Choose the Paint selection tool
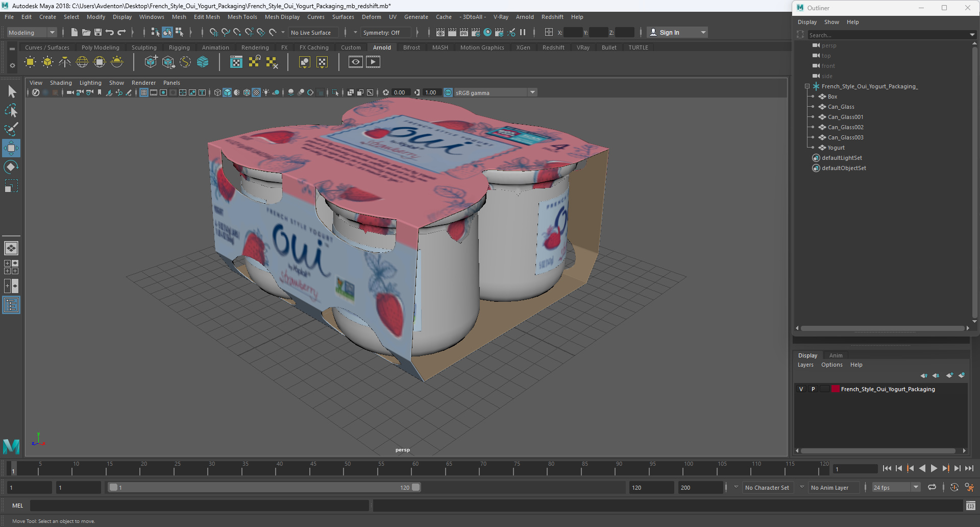The image size is (980, 527). pyautogui.click(x=11, y=129)
